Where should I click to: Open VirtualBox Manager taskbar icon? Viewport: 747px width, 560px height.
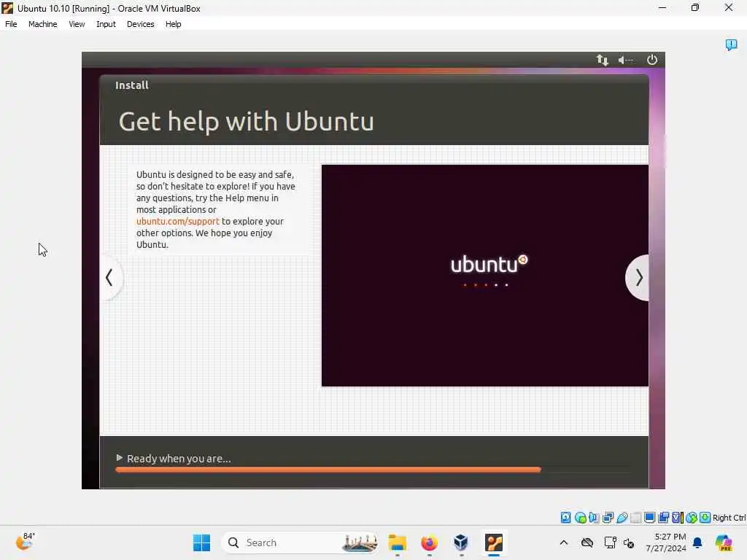[x=461, y=542]
